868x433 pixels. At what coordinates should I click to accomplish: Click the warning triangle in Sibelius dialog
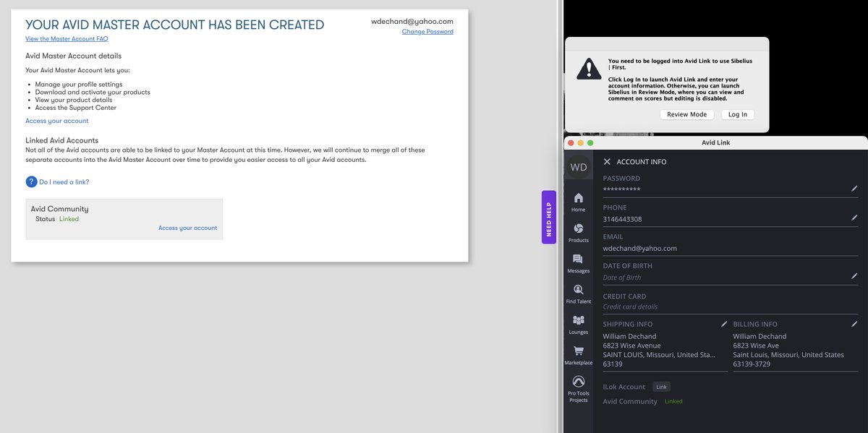click(x=589, y=69)
